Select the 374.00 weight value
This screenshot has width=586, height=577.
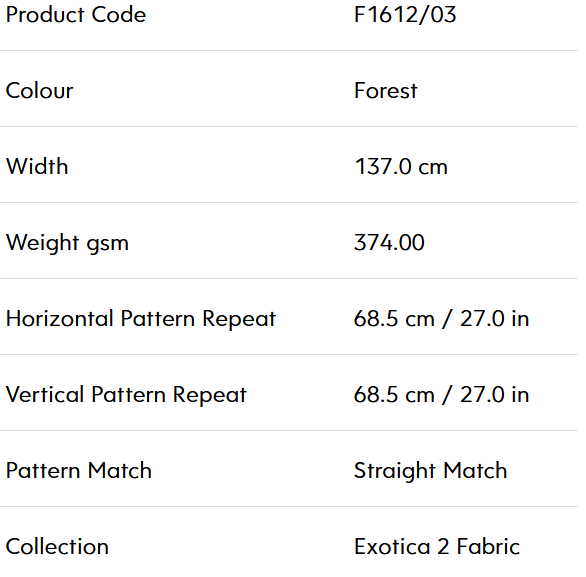(389, 243)
